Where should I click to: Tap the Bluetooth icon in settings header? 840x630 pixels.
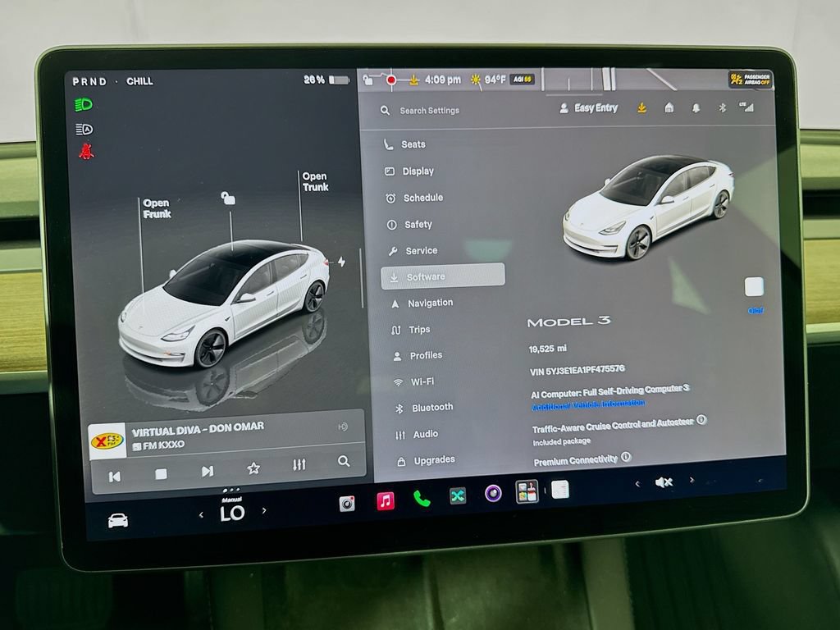click(x=722, y=107)
